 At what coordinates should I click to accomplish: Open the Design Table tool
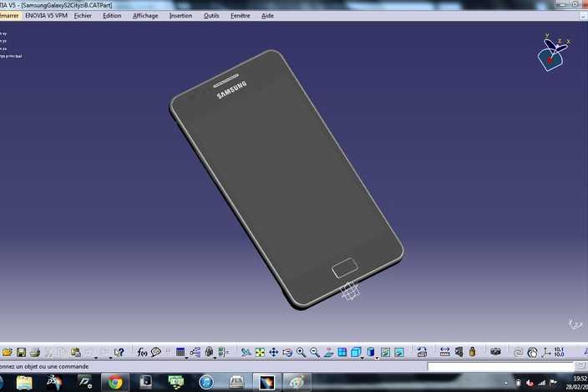(x=180, y=352)
